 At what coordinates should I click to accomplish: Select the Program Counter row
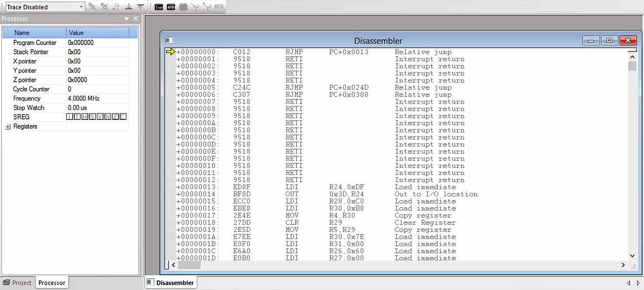[x=66, y=42]
